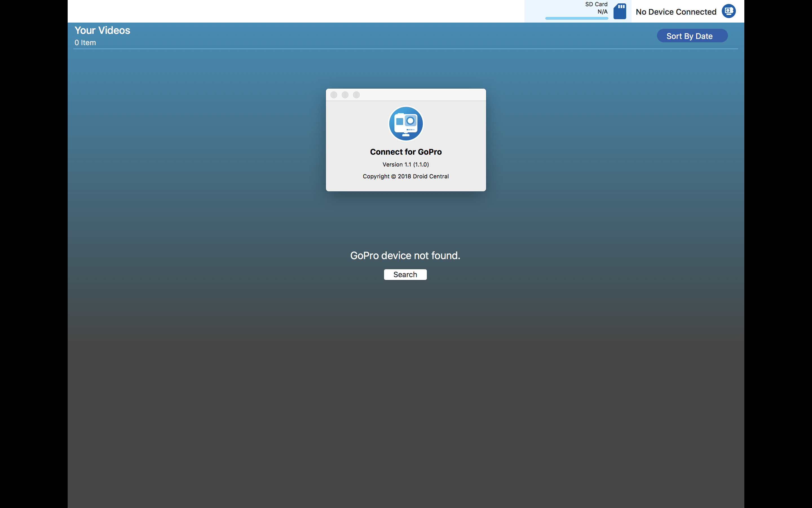This screenshot has width=812, height=508.
Task: Click the 'SD Card' label
Action: click(x=596, y=4)
